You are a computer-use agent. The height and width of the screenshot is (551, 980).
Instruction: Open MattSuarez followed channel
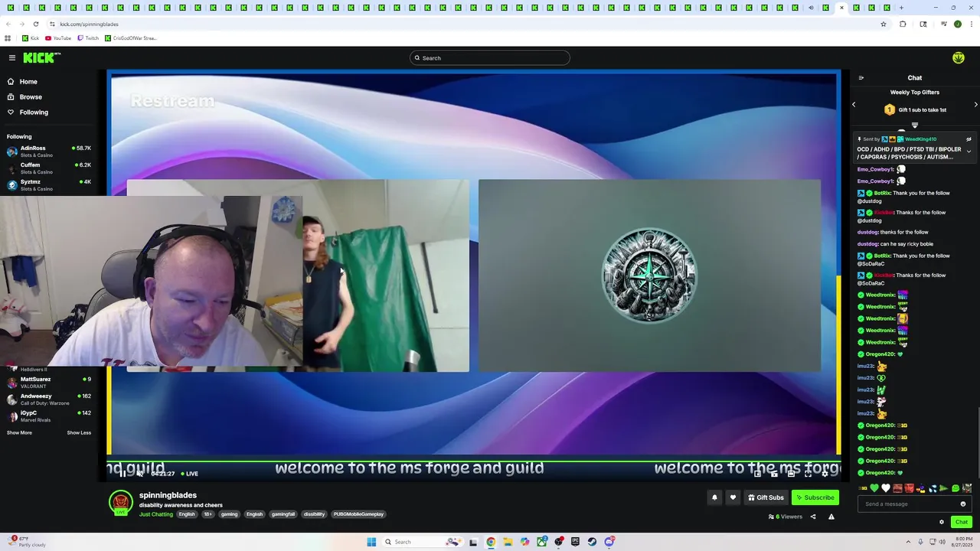[49, 383]
